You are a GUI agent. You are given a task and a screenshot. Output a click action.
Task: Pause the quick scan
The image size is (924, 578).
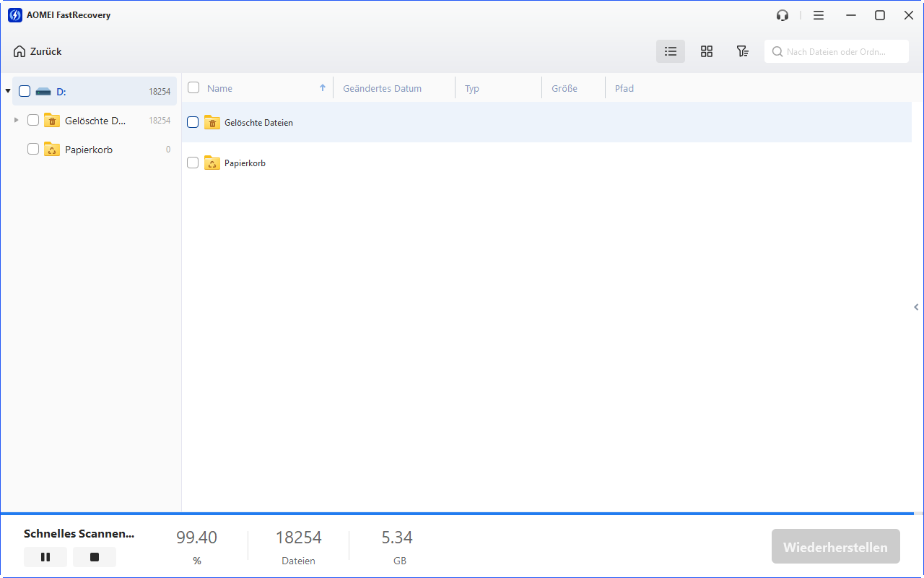point(45,557)
